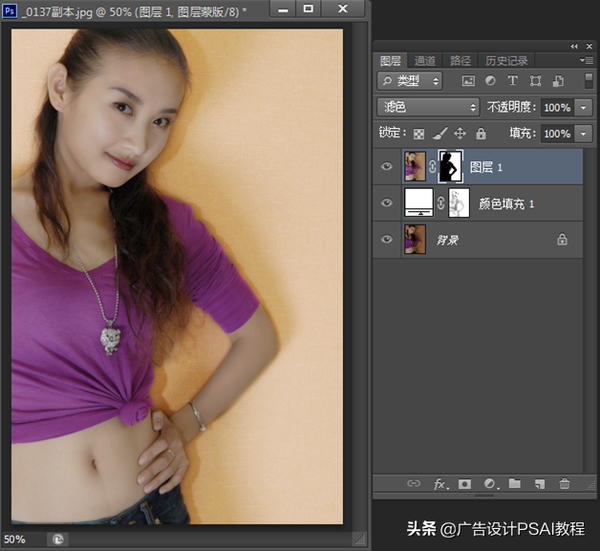Image resolution: width=600 pixels, height=551 pixels.
Task: Click the lock transparent pixels icon
Action: 419,133
